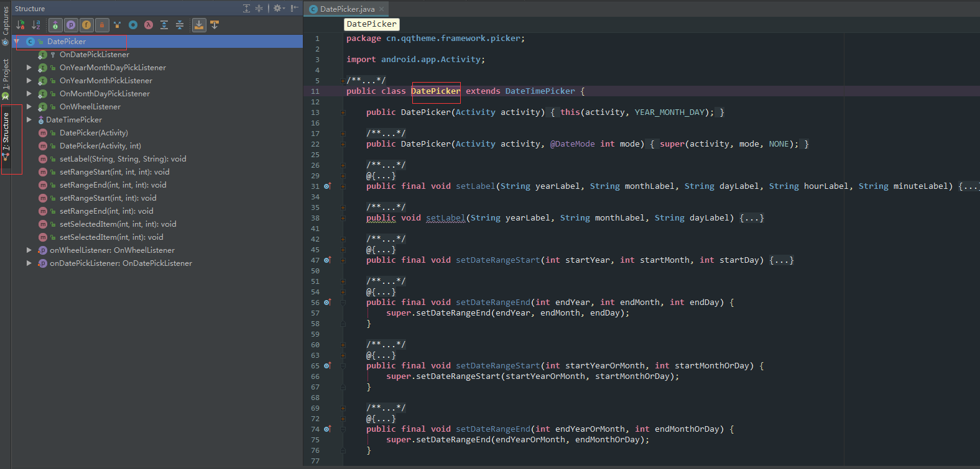Select setRangeEnd(int, int): void
This screenshot has width=980, height=469.
point(106,211)
